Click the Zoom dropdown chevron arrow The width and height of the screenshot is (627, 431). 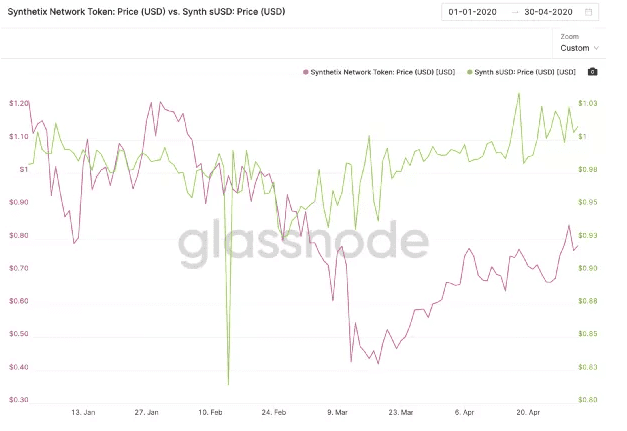(597, 48)
